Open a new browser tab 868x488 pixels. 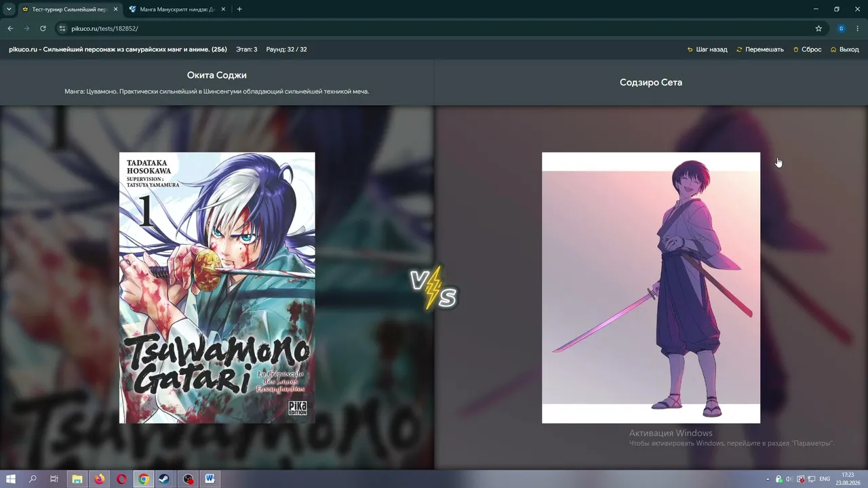239,9
